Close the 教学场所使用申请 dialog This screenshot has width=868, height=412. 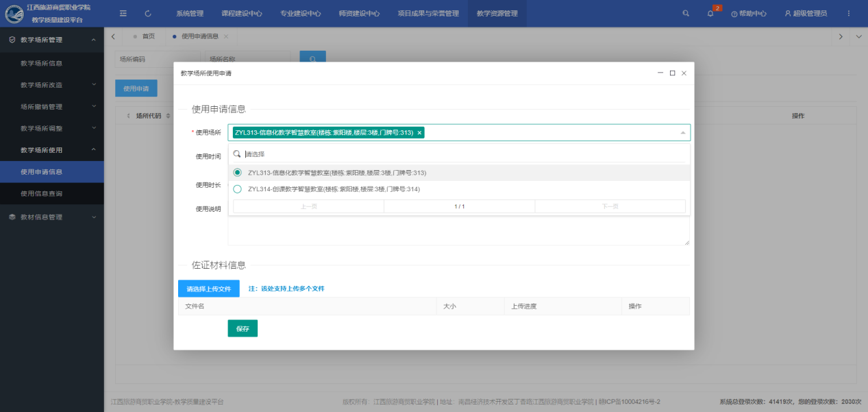point(684,73)
